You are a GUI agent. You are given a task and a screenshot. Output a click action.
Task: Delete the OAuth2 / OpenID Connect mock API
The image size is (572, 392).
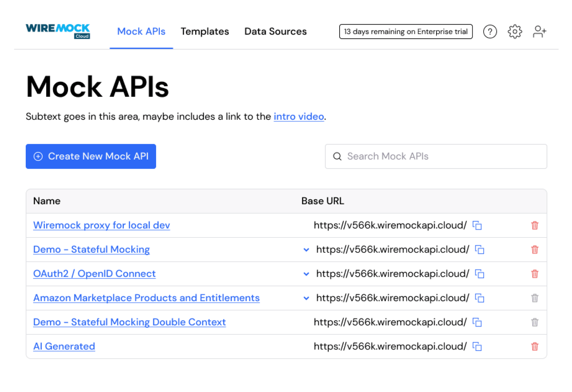coord(534,274)
